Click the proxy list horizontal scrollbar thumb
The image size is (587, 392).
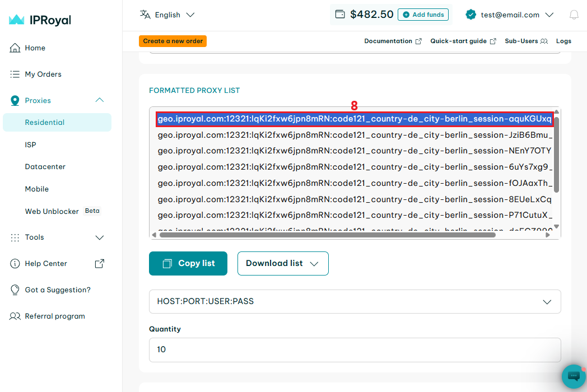(x=328, y=235)
